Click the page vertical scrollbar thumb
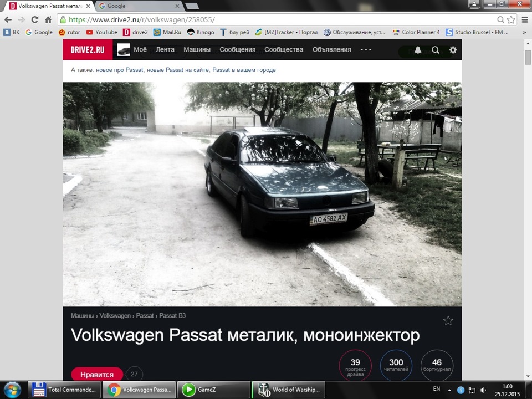532x399 pixels. (528, 57)
